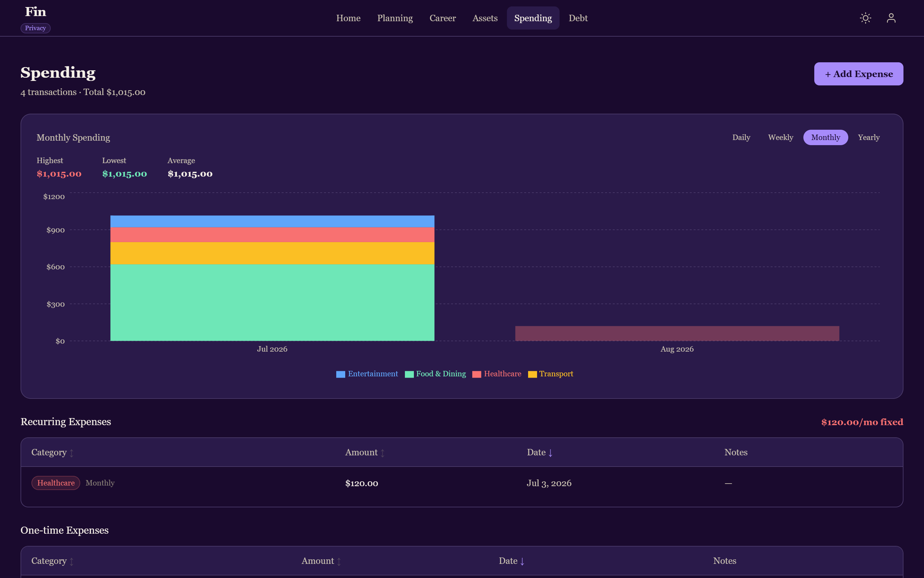Click the blue Entertainment bar segment
924x578 pixels.
coord(272,221)
